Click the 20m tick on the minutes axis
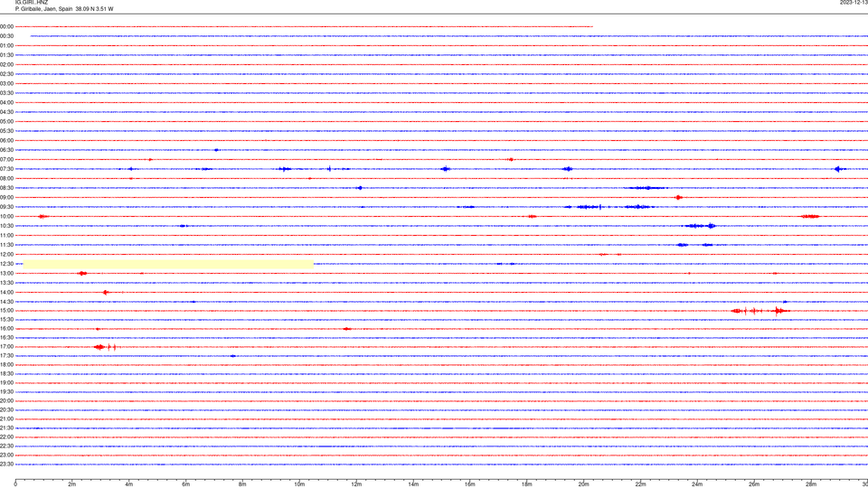Screen dimensions: 868x488 583,484
